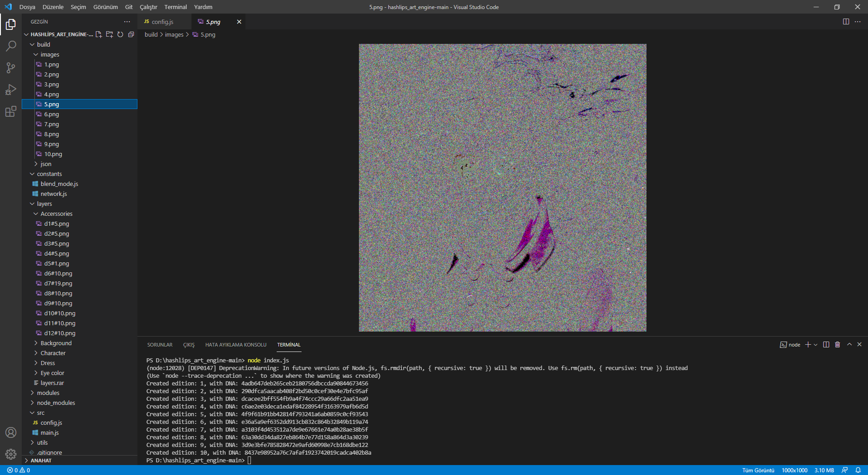This screenshot has height=475, width=868.
Task: Click the images breadcrumb link
Action: click(x=174, y=34)
